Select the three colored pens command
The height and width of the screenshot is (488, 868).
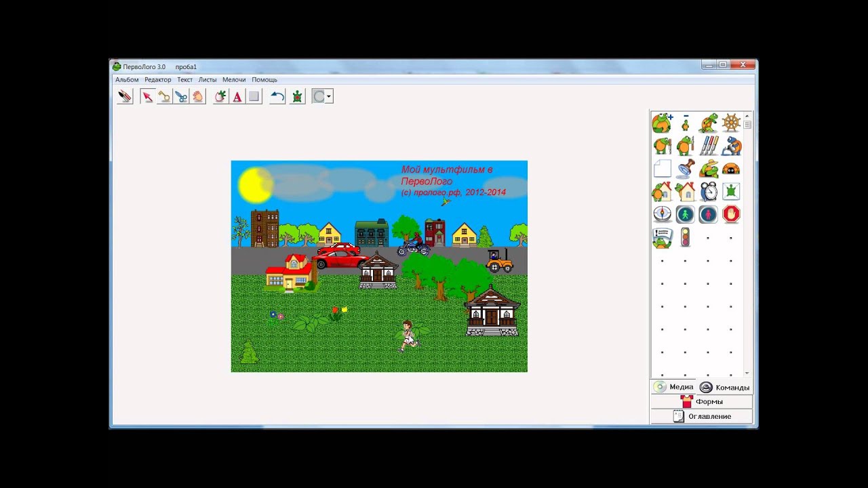point(709,146)
